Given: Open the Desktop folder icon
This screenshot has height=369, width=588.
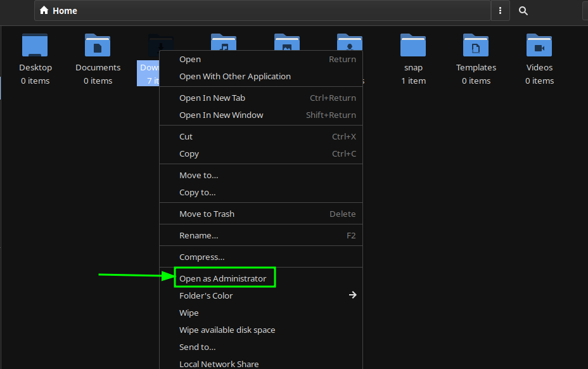Looking at the screenshot, I should [x=35, y=45].
